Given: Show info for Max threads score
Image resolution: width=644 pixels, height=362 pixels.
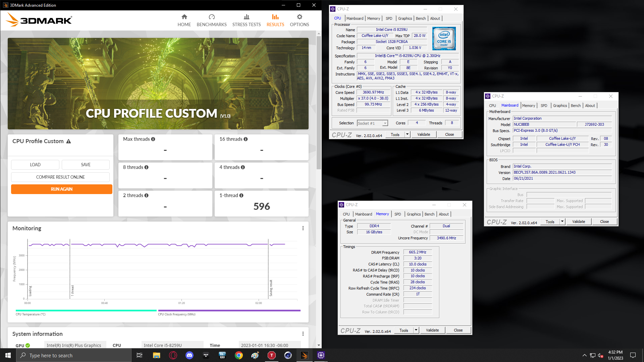Looking at the screenshot, I should tap(153, 139).
